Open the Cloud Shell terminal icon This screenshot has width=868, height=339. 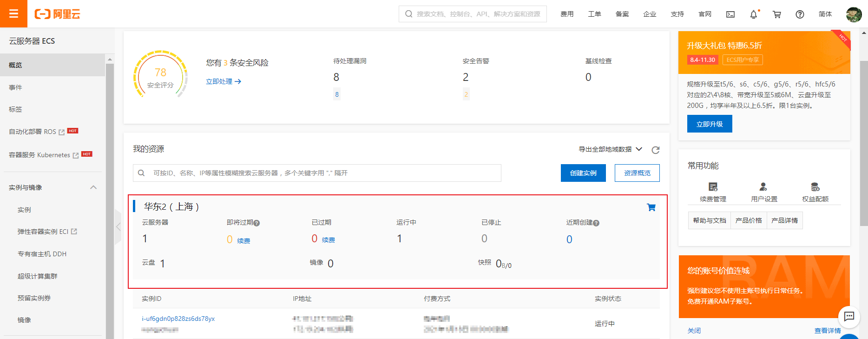pos(730,14)
